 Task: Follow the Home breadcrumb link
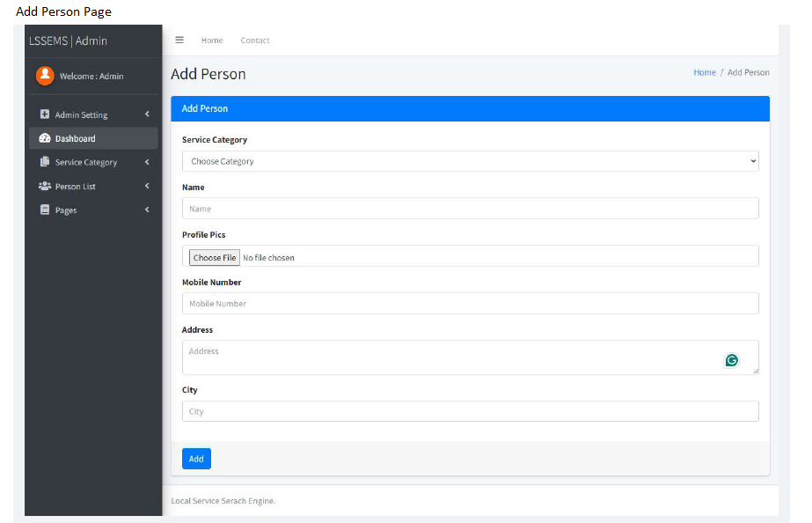(705, 72)
